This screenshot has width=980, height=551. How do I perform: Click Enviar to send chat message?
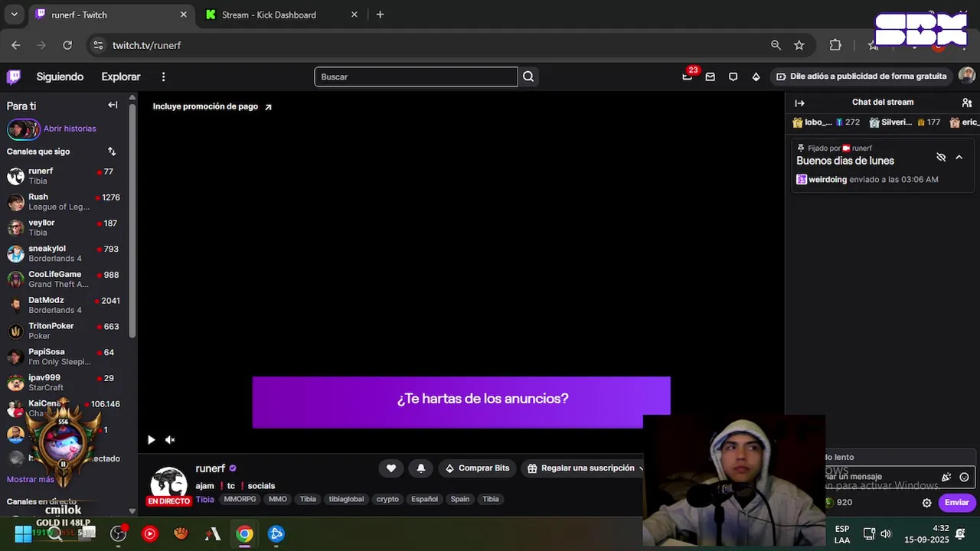(x=957, y=503)
